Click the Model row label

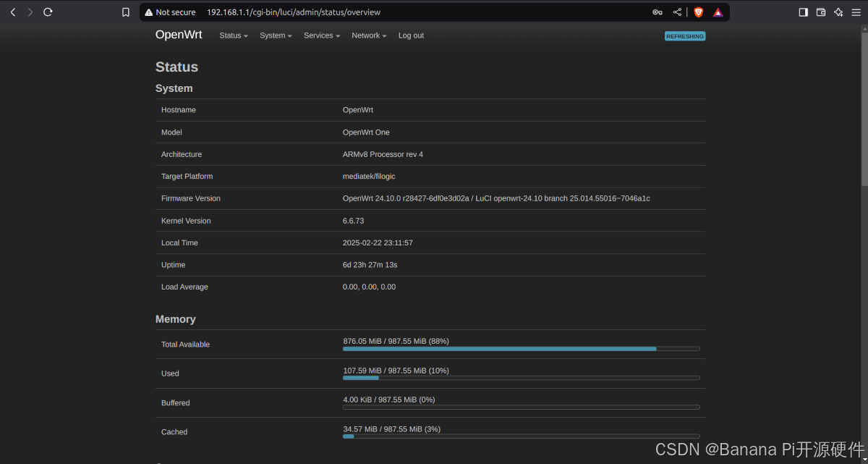(171, 132)
